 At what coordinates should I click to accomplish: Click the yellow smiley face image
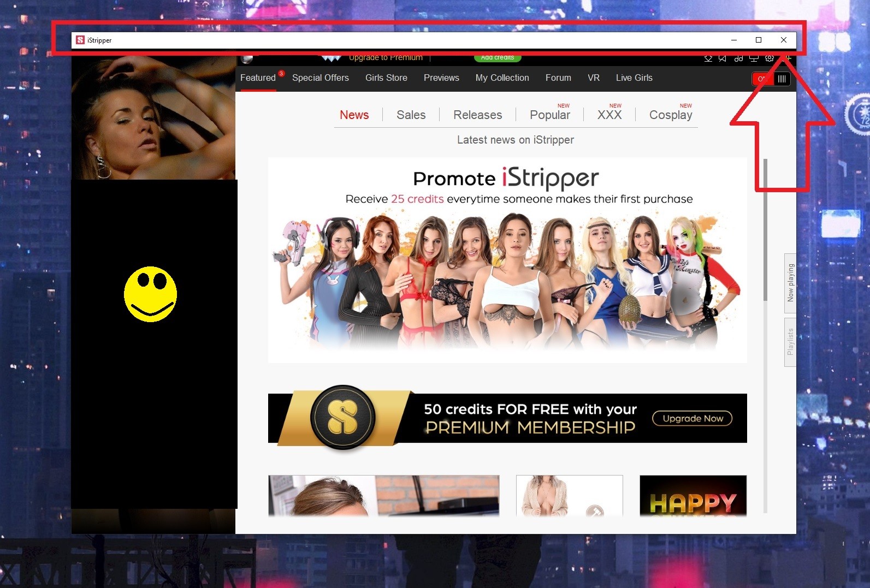[151, 294]
